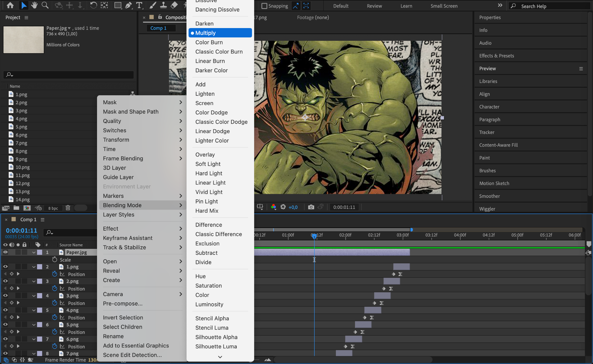
Task: Toggle visibility of the 1.png layer
Action: pyautogui.click(x=5, y=266)
